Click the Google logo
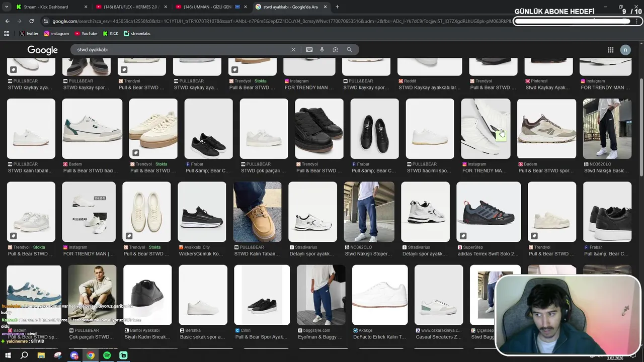The width and height of the screenshot is (644, 362). [x=43, y=50]
